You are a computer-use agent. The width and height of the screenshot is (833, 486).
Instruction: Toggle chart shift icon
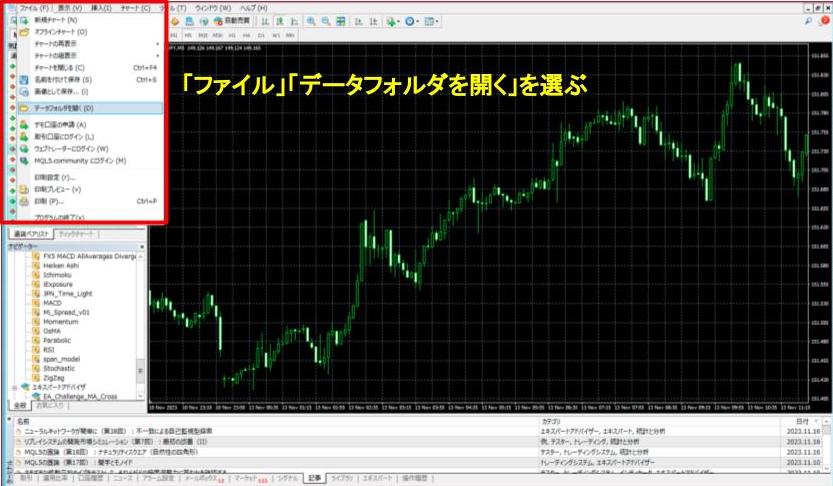(x=374, y=21)
